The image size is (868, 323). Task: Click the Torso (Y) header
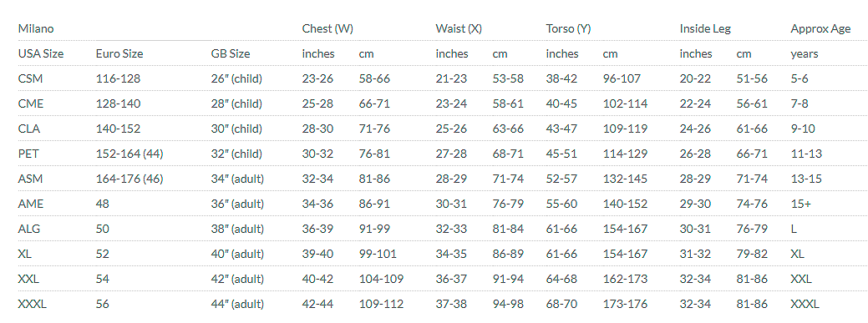click(x=569, y=28)
